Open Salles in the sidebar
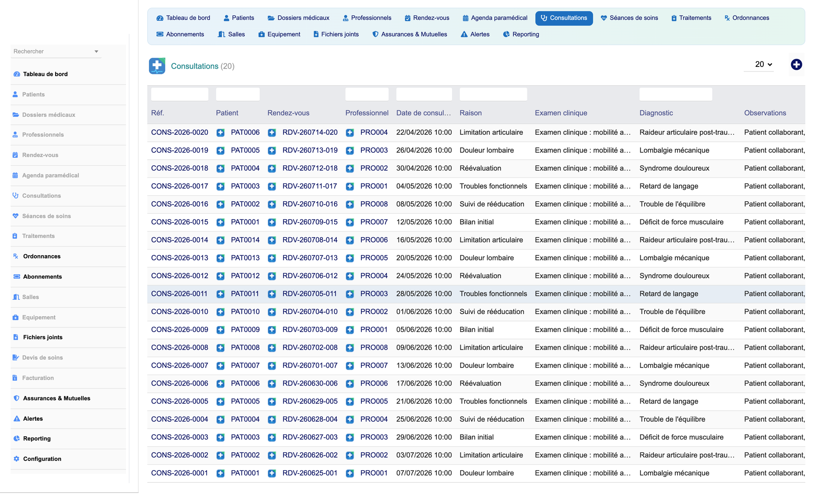 31,297
